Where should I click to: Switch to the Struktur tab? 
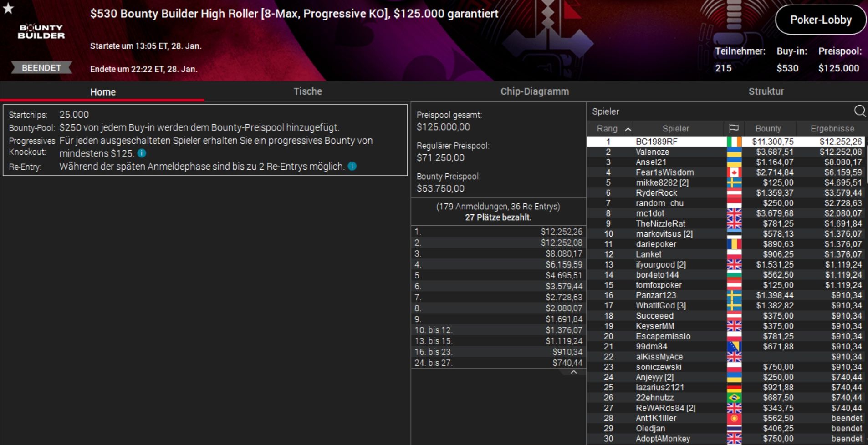tap(766, 91)
